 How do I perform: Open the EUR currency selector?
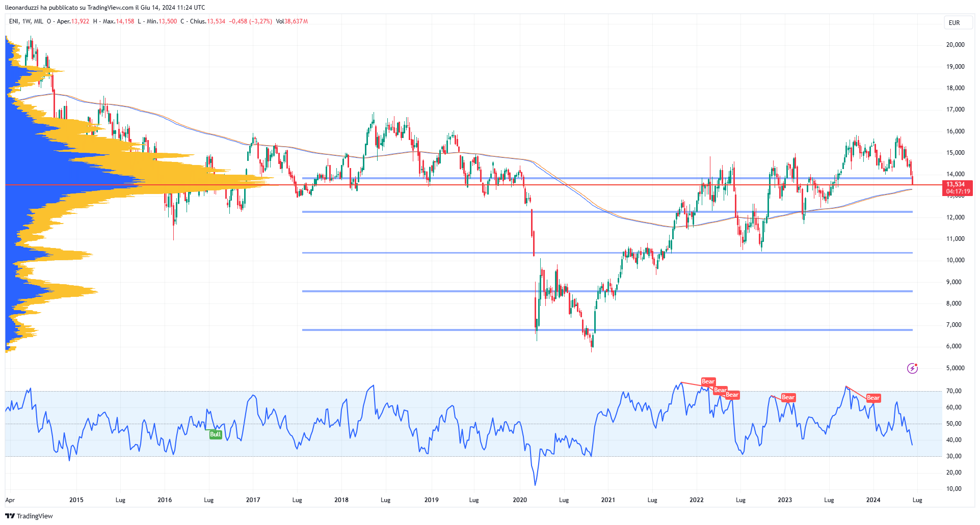[x=958, y=23]
